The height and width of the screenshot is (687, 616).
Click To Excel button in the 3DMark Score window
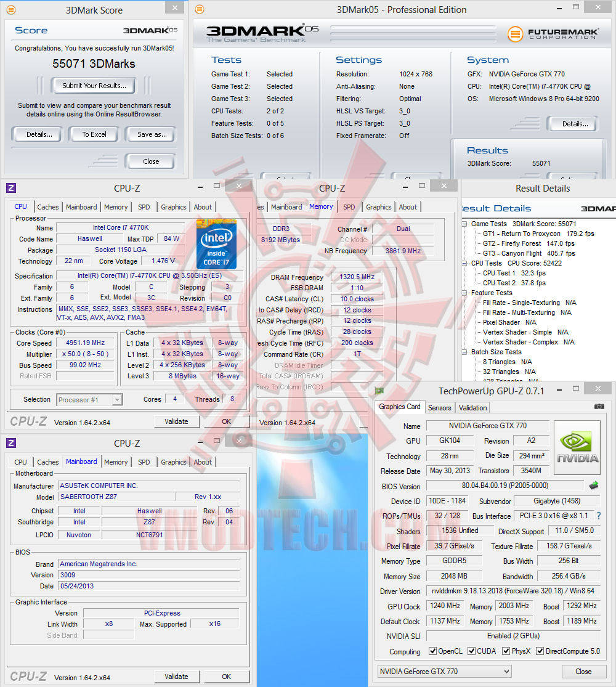pyautogui.click(x=94, y=134)
